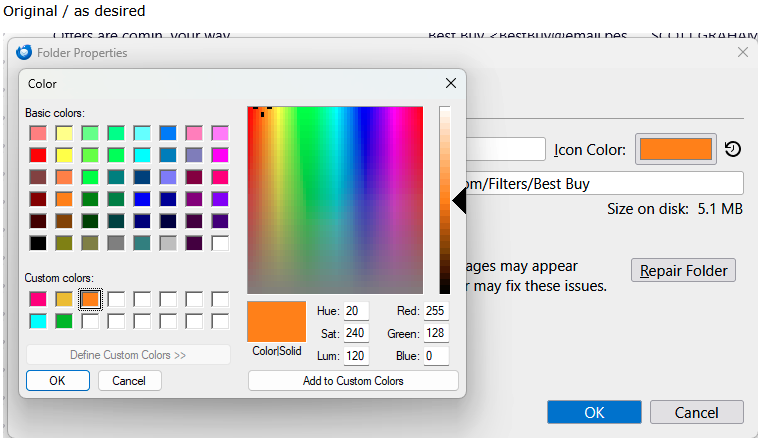Select the black swatch in Basic colors
Viewport: 758px width, 439px height.
tap(38, 242)
